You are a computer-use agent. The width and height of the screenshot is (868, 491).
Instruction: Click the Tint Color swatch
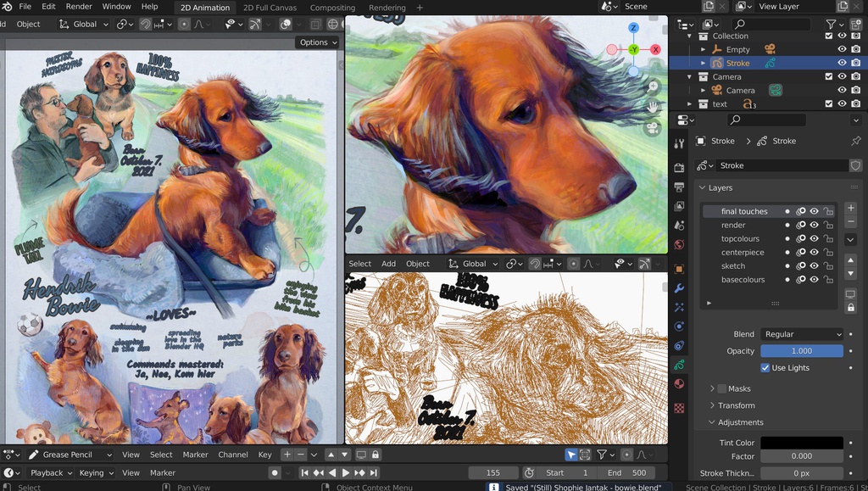tap(801, 443)
